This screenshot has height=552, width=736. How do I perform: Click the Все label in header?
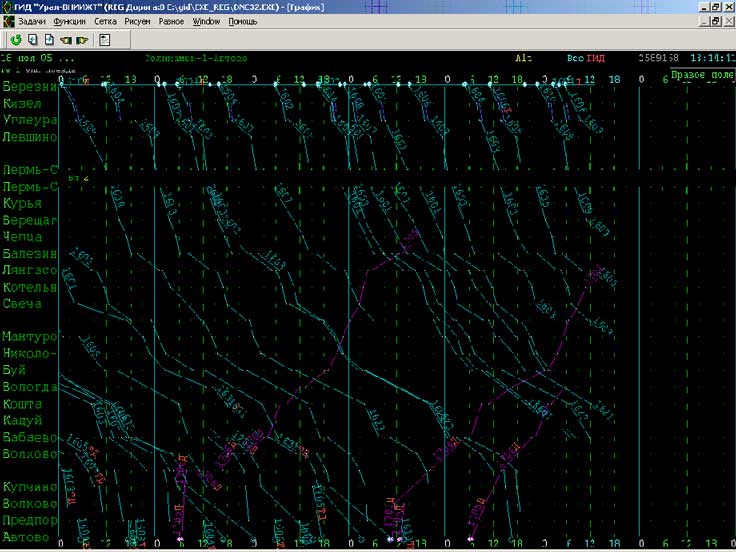coord(575,58)
